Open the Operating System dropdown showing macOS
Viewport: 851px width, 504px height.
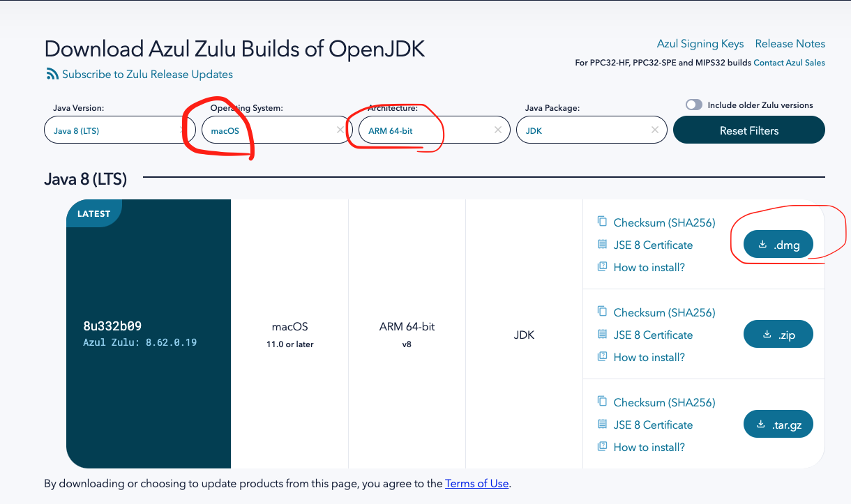(277, 130)
